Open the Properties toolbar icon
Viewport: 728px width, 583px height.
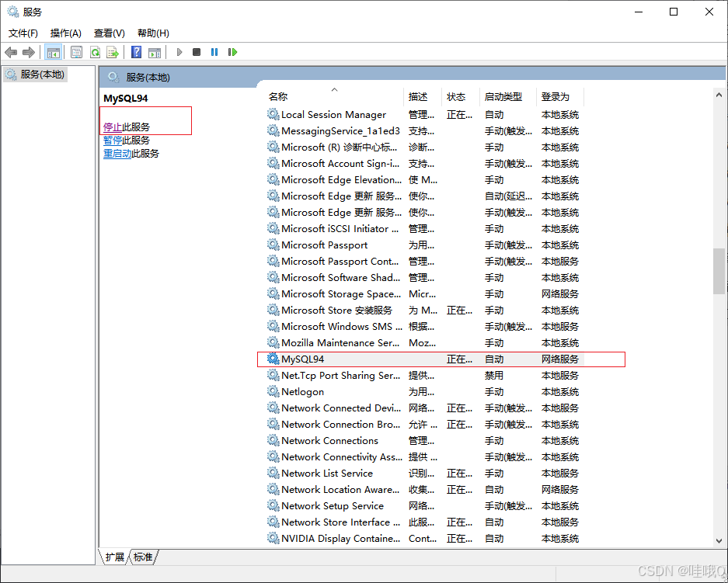pyautogui.click(x=77, y=52)
